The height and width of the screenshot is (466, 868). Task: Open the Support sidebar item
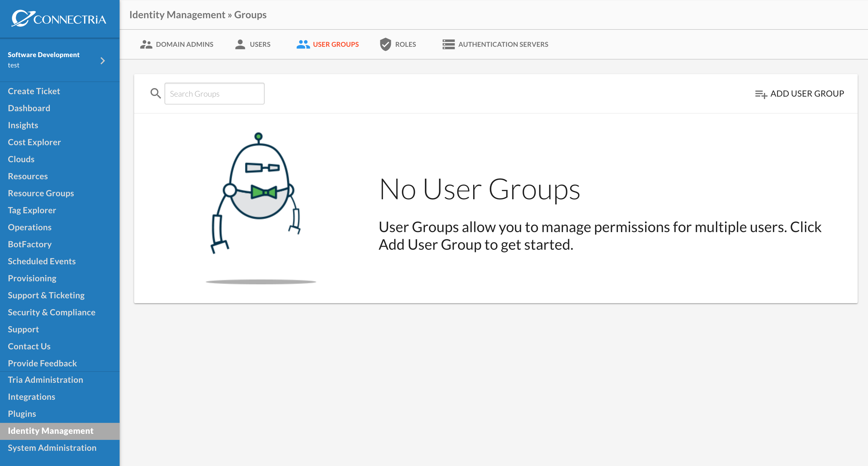click(23, 329)
